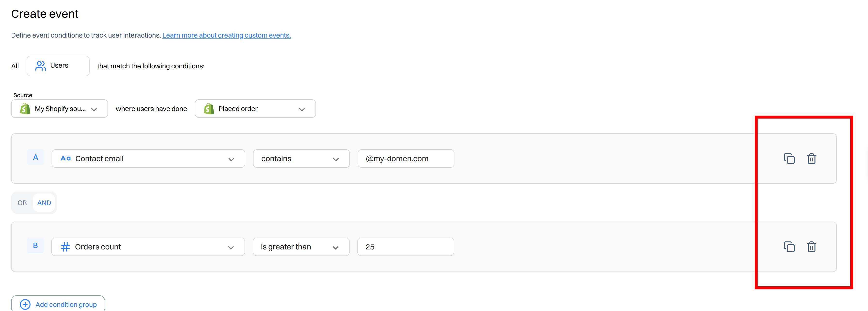Click the Aa text-type icon by Contact email

[x=65, y=158]
